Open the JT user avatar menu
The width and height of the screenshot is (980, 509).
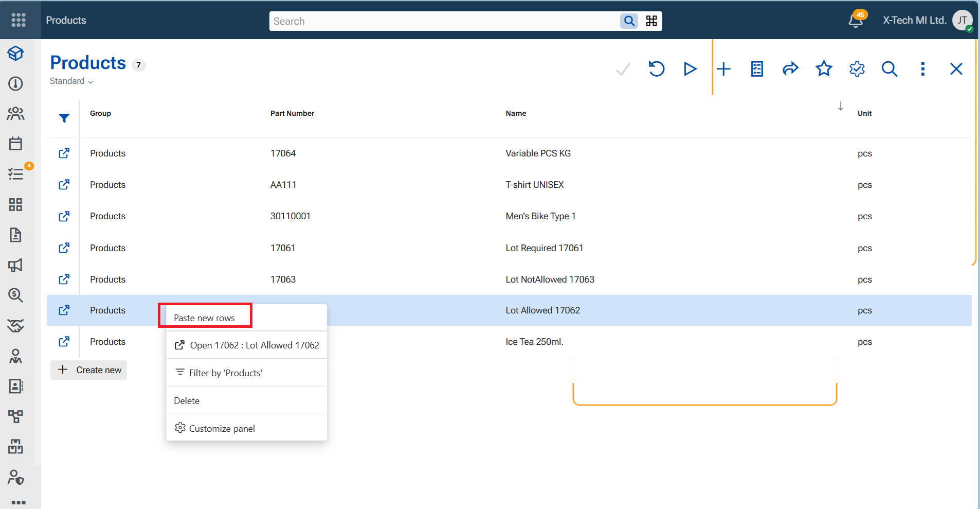click(962, 21)
